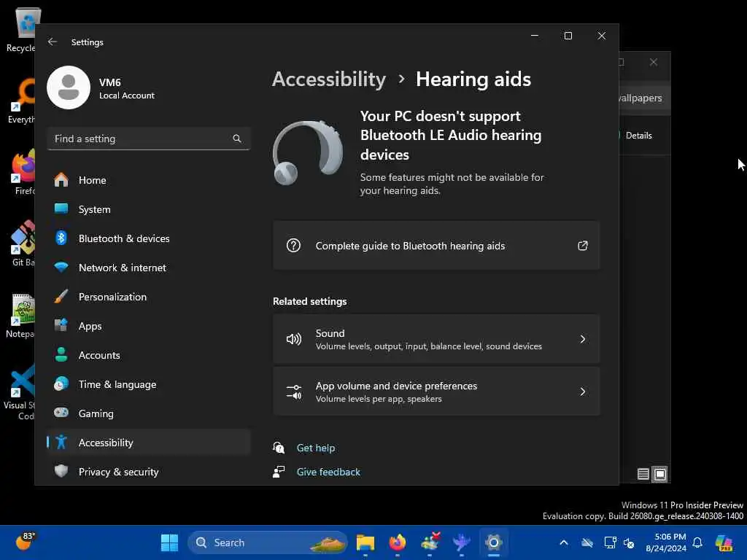
Task: Click the external link icon on guide card
Action: coord(583,246)
